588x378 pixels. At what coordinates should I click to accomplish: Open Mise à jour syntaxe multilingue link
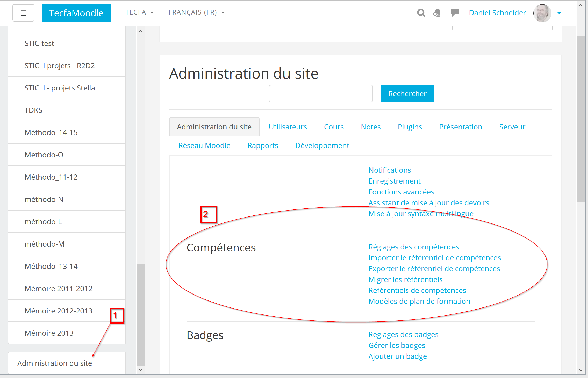click(x=421, y=214)
